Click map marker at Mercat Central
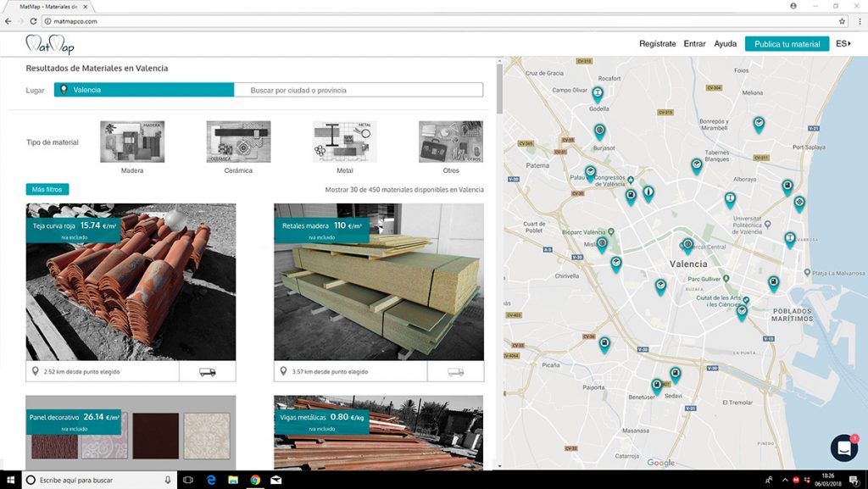868x489 pixels. pyautogui.click(x=687, y=246)
